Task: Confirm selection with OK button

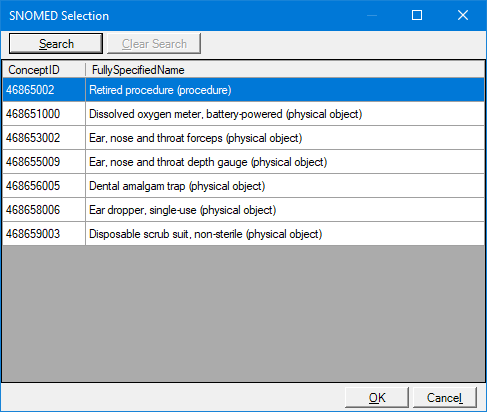Action: (x=377, y=397)
